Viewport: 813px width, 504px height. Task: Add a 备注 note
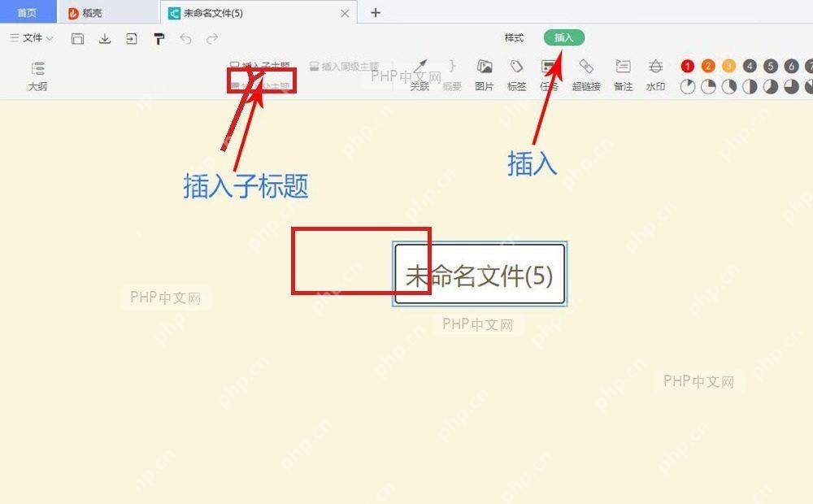pos(624,76)
